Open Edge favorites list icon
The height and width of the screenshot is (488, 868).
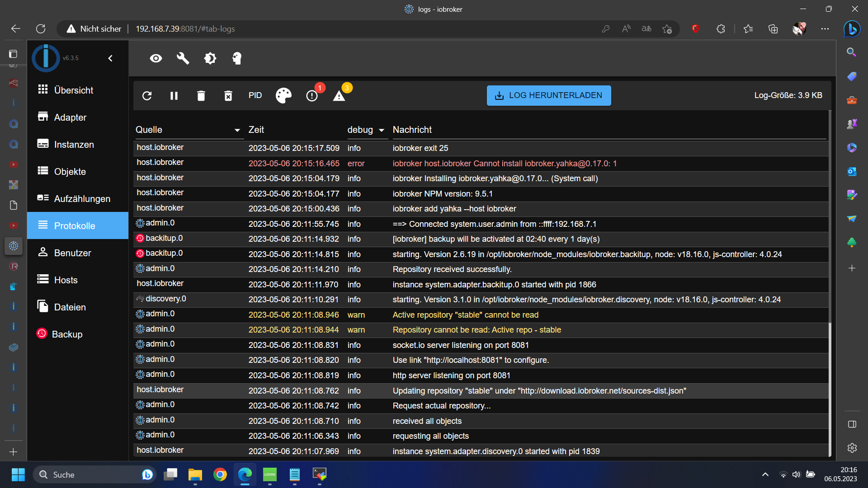[748, 29]
